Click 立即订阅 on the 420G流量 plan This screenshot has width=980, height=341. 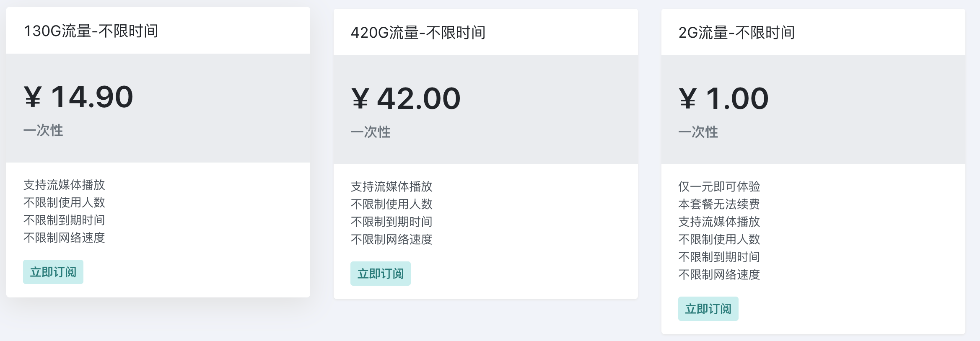(381, 274)
